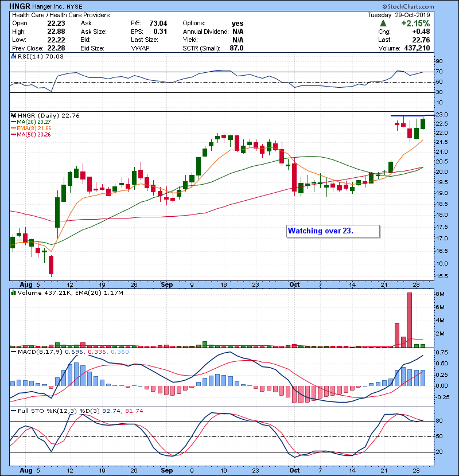Click the Open value 22.23
459x476 pixels.
coord(56,24)
